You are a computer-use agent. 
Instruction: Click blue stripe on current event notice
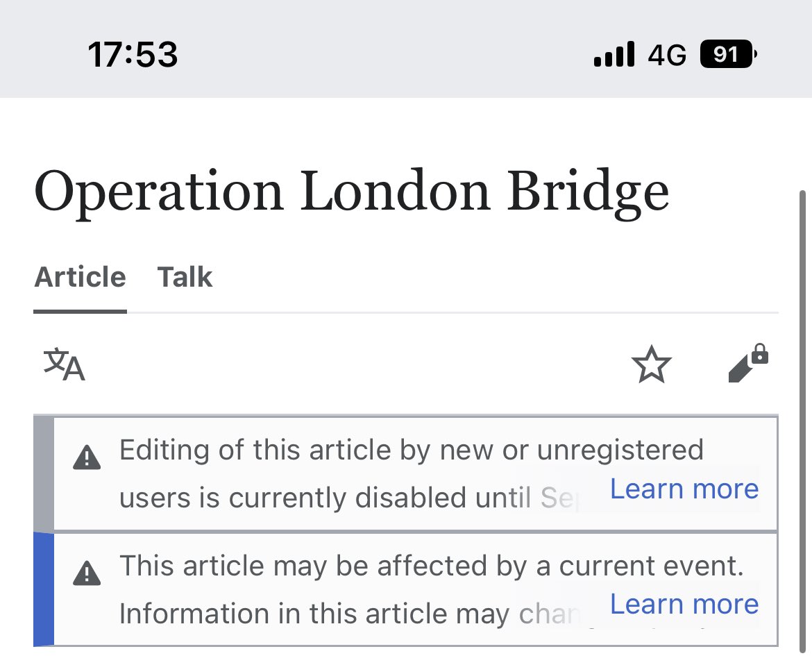pos(43,589)
